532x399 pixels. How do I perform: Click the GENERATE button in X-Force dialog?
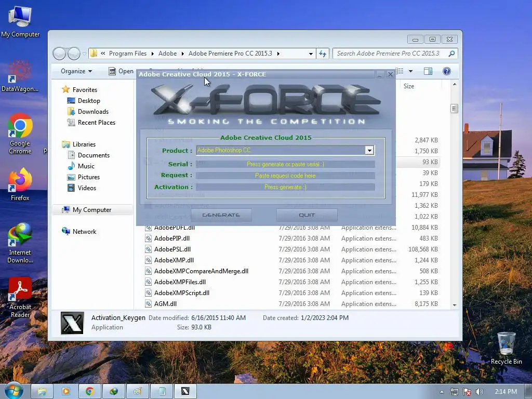pyautogui.click(x=221, y=215)
